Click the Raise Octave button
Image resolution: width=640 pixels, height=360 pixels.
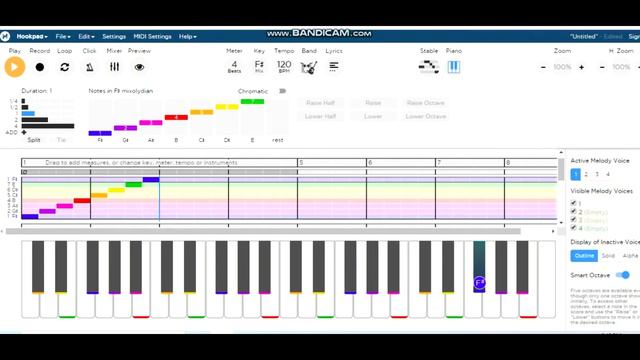tap(426, 103)
